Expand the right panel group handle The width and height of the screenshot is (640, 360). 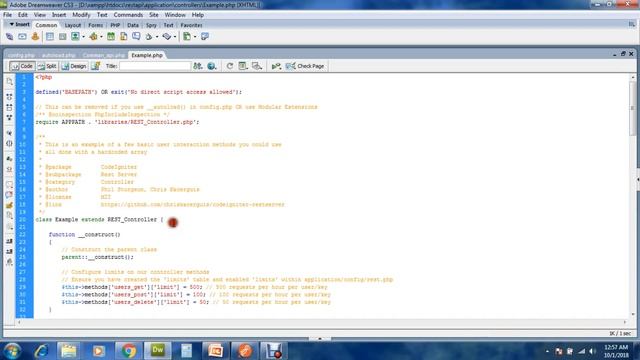638,179
